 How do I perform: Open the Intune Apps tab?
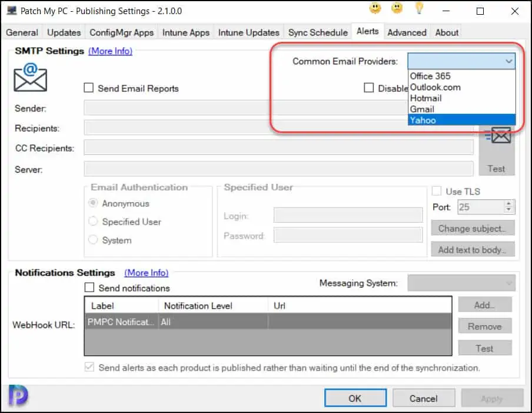[185, 32]
